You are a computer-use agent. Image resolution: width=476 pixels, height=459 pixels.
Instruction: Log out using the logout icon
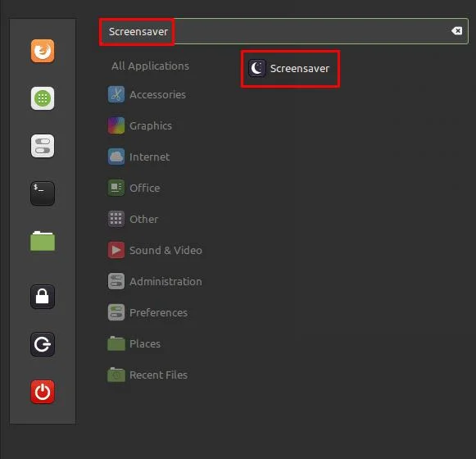pyautogui.click(x=43, y=344)
